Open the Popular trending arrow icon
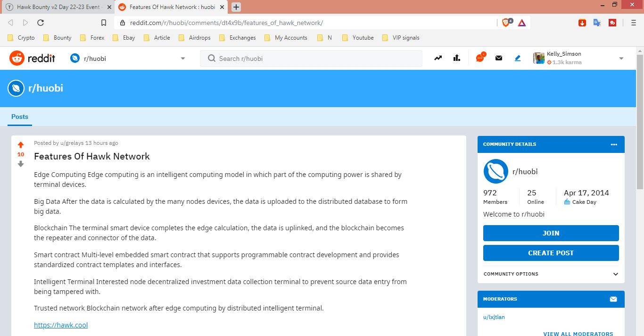The image size is (644, 336). click(x=438, y=58)
